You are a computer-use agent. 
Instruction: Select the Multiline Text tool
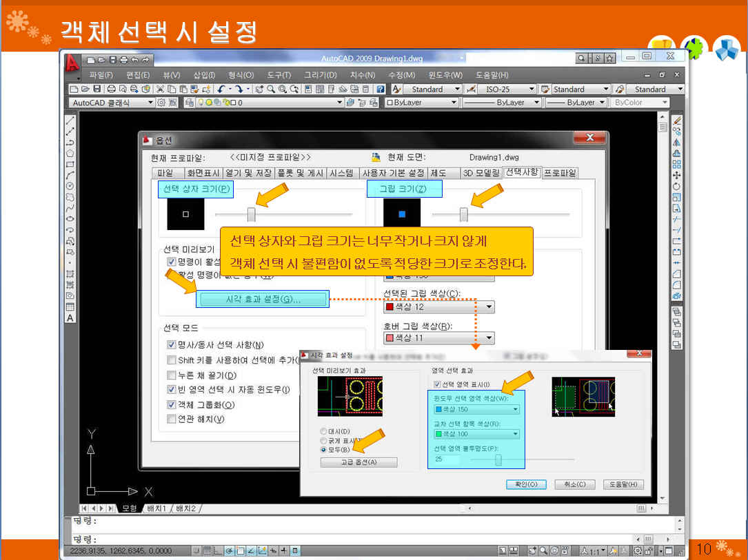coord(70,318)
